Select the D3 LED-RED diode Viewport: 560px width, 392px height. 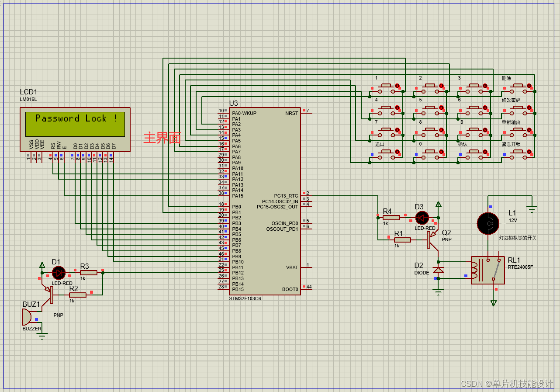coord(422,217)
